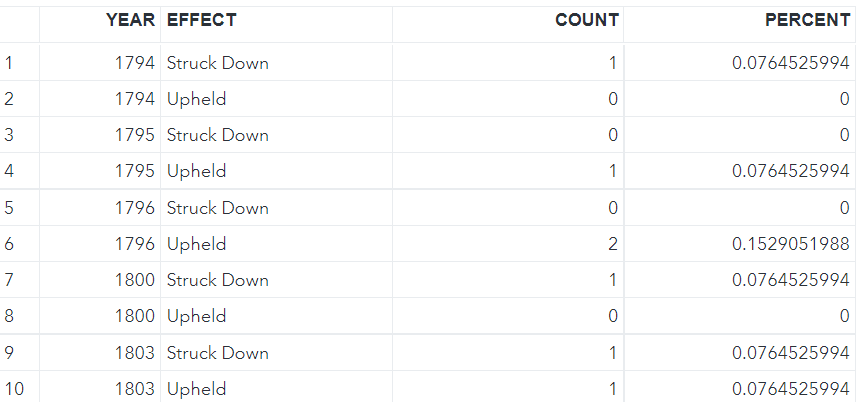Select the count cell in row 5
Image resolution: width=856 pixels, height=402 pixels.
tap(612, 208)
